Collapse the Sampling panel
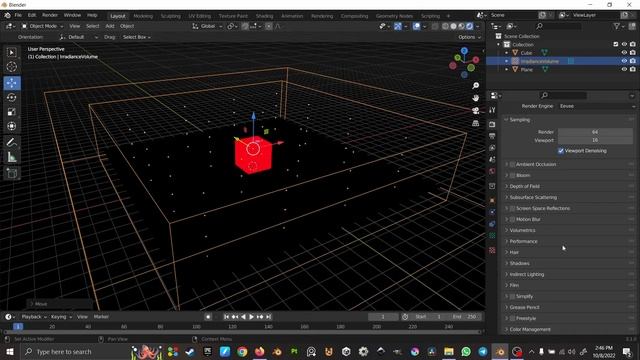 click(519, 120)
